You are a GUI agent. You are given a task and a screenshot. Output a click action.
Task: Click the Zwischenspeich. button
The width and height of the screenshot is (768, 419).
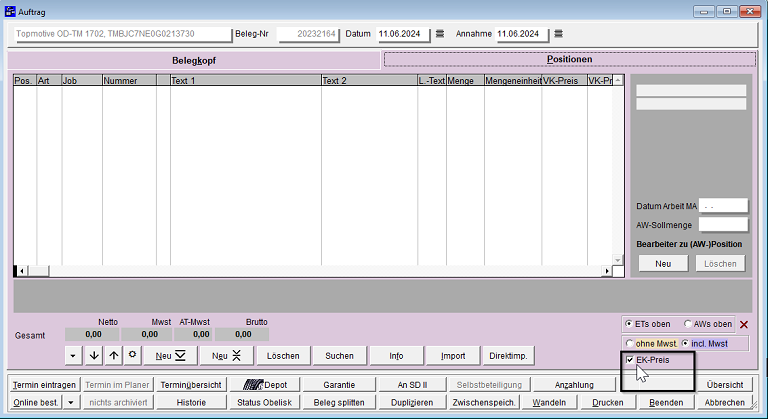[x=484, y=402]
